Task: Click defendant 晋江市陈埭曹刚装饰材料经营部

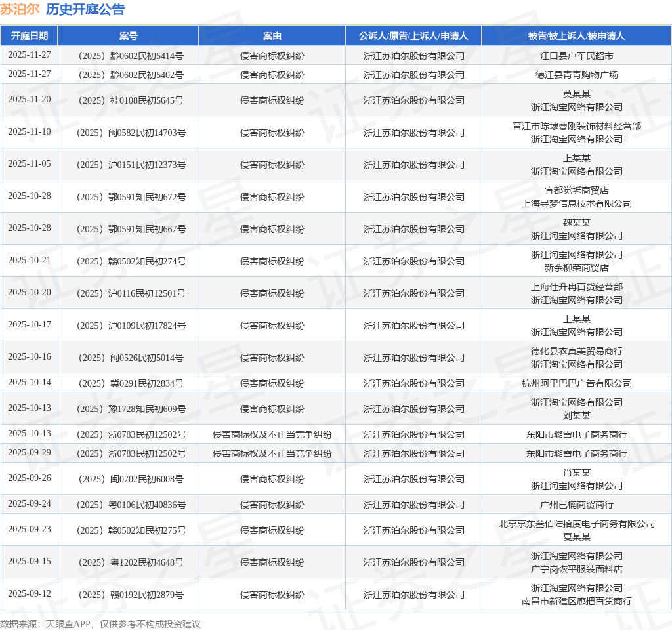Action: point(576,126)
